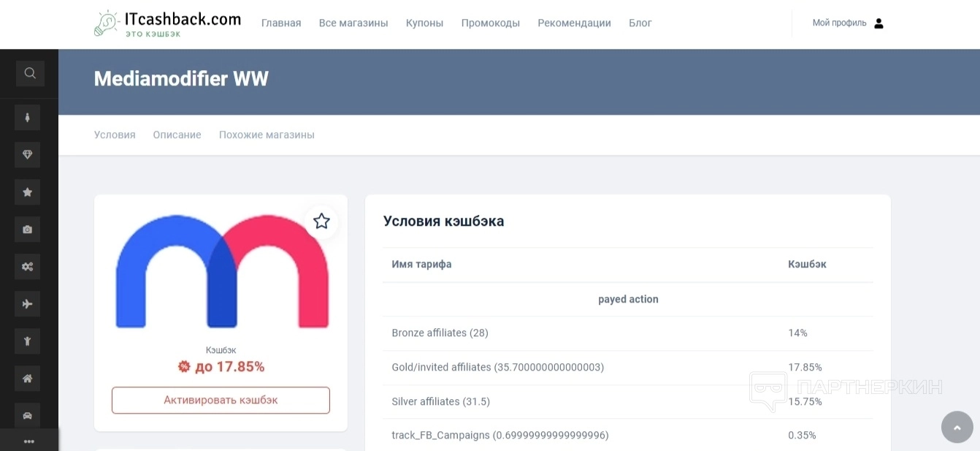Click the 17.85% table value
Image resolution: width=980 pixels, height=451 pixels.
805,368
